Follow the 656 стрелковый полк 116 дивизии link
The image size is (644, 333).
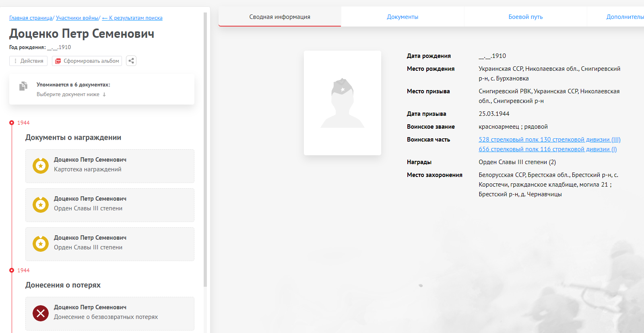tap(547, 149)
